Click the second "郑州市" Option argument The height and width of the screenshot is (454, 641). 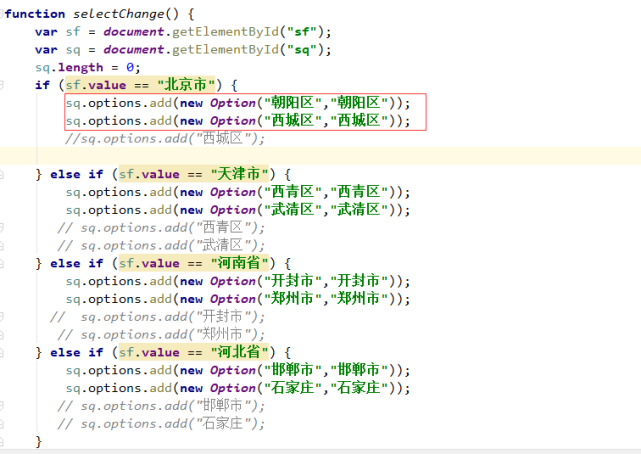359,299
